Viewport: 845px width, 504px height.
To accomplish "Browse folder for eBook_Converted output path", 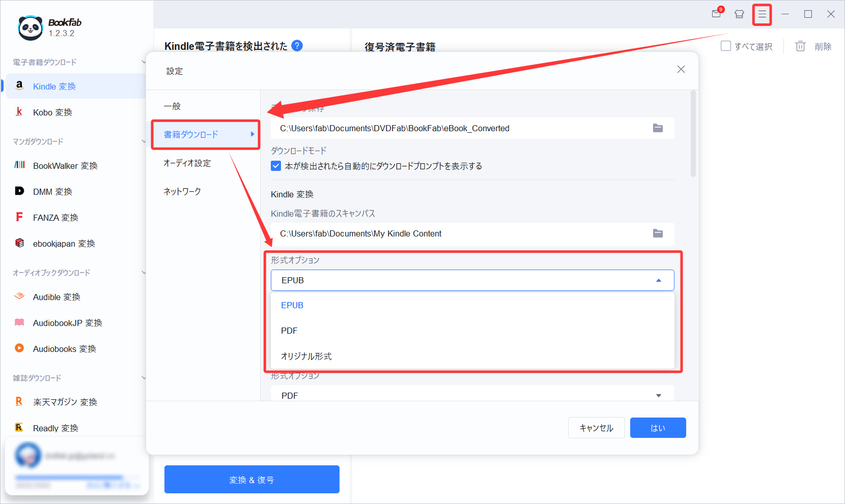I will (658, 128).
